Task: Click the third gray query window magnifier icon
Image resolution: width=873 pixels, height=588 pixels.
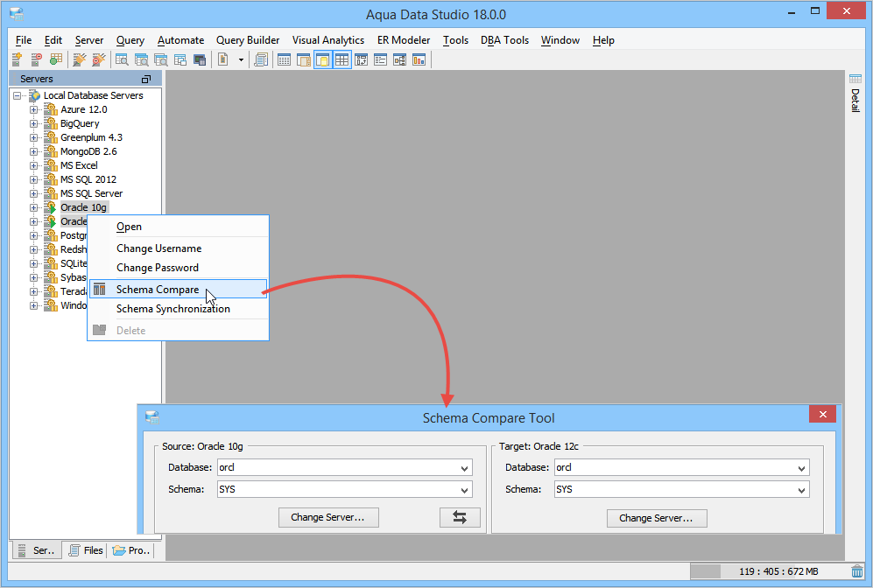Action: click(x=161, y=59)
